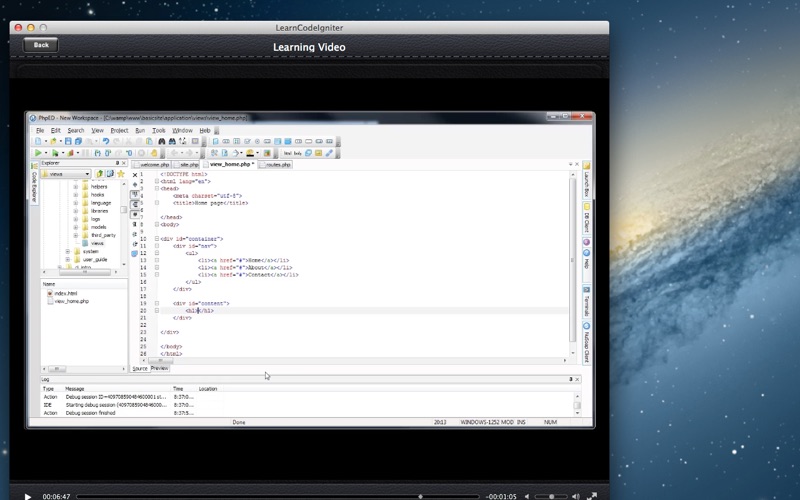Image resolution: width=800 pixels, height=500 pixels.
Task: Open the Search menu in PhpED
Action: pyautogui.click(x=76, y=131)
